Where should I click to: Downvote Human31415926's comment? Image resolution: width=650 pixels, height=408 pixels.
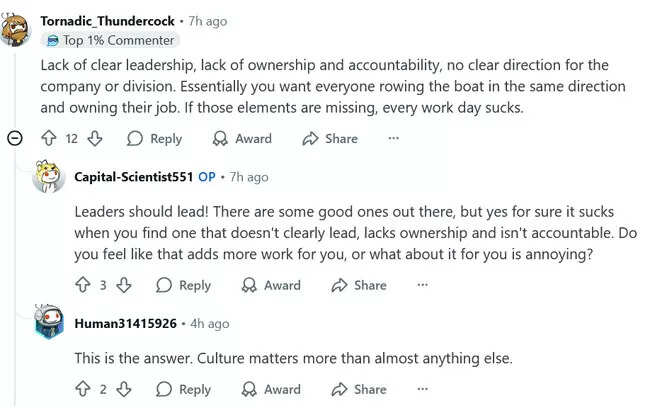pos(123,389)
